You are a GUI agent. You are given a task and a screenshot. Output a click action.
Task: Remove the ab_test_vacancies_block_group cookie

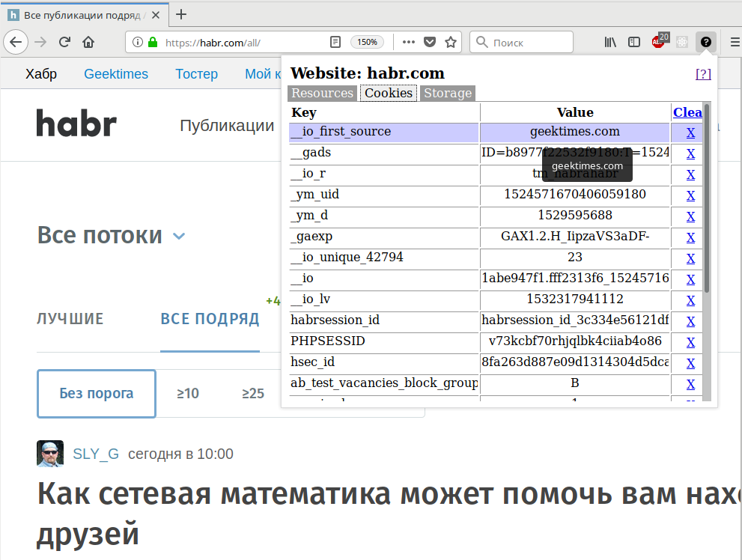[690, 384]
